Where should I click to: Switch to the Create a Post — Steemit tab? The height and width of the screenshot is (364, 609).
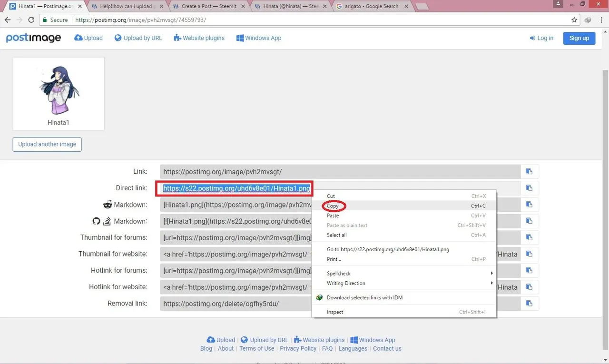click(x=210, y=7)
